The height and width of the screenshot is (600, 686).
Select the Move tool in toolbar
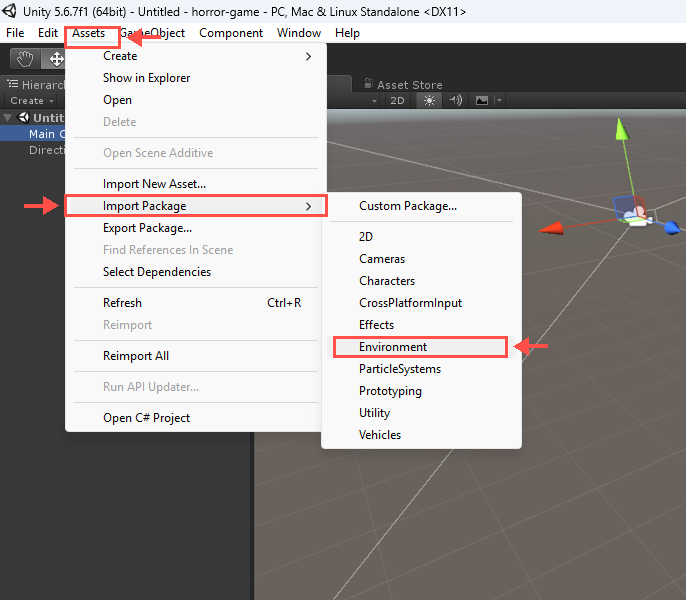coord(55,59)
